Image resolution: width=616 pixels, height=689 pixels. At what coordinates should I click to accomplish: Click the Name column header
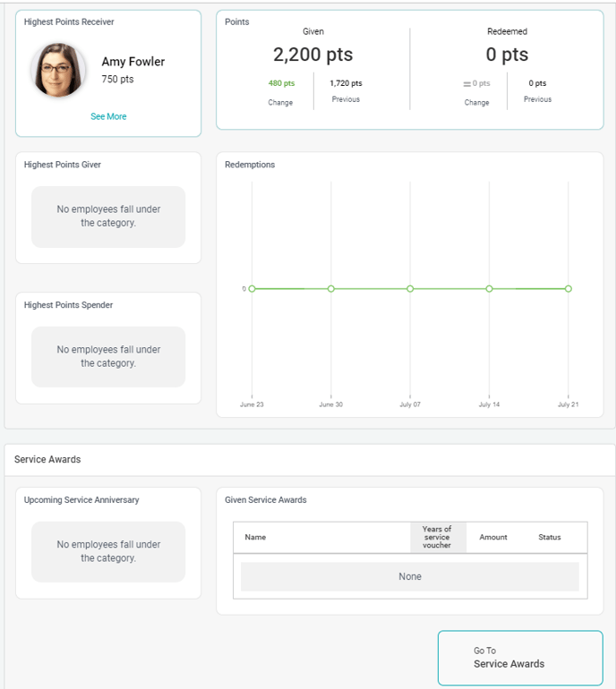tap(255, 537)
